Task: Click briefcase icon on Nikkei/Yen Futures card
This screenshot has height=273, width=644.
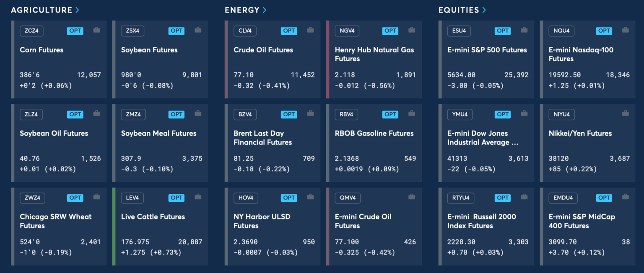Action: (626, 114)
